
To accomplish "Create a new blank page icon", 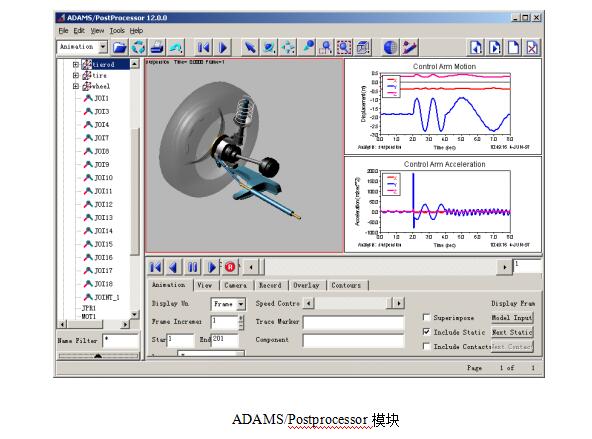I will 513,48.
